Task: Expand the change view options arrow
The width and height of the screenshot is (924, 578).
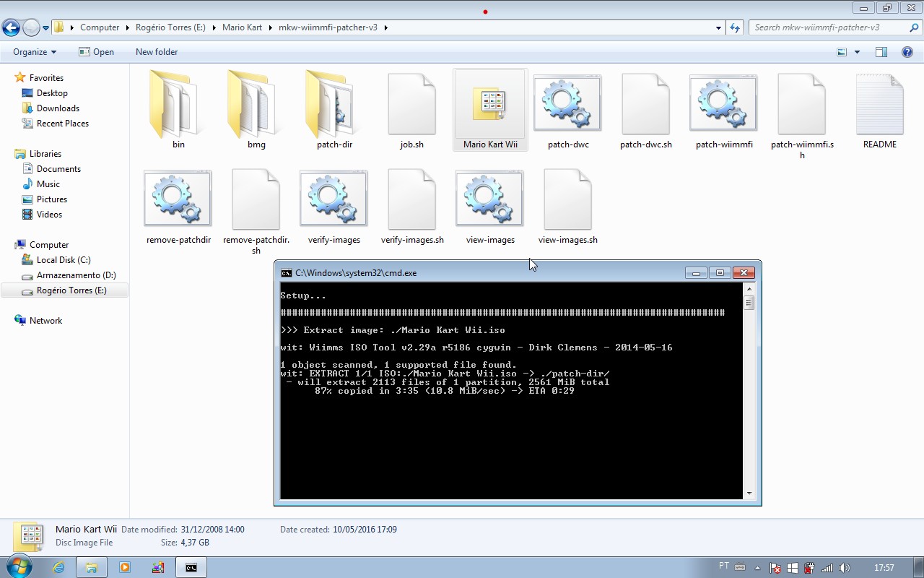Action: [857, 52]
